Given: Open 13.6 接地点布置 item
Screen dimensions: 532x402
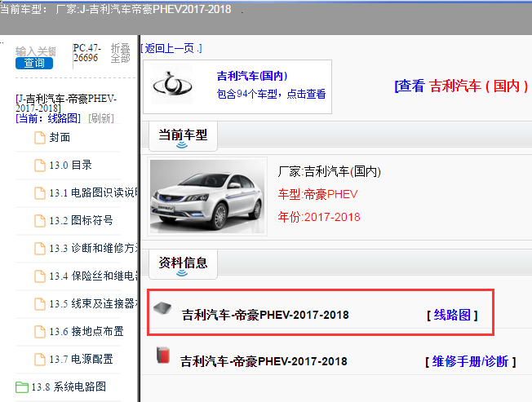Looking at the screenshot, I should pyautogui.click(x=86, y=331).
